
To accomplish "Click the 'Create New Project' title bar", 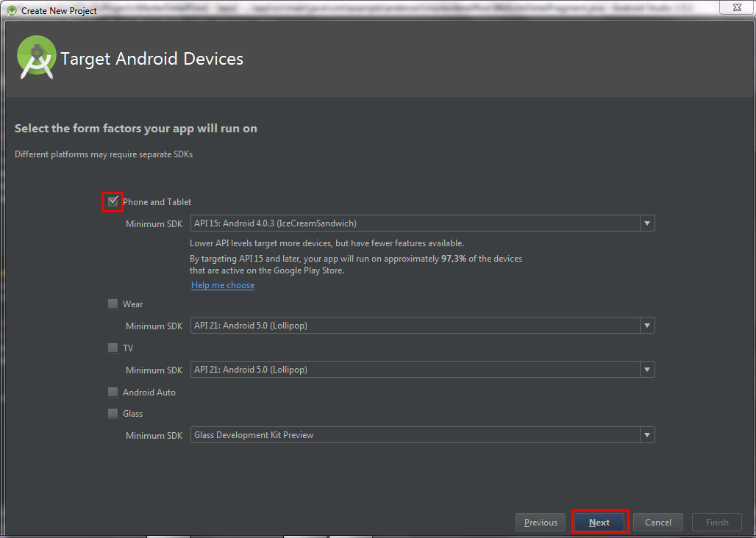I will 59,11.
